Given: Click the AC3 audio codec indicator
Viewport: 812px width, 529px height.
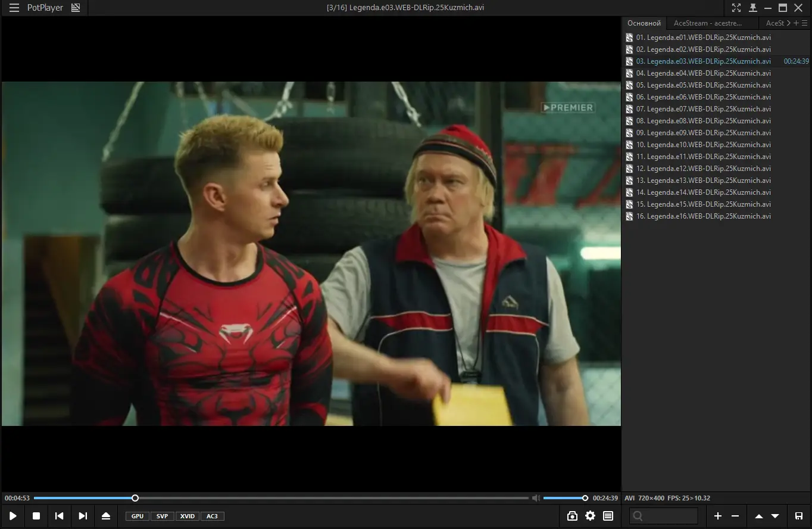Looking at the screenshot, I should click(213, 516).
